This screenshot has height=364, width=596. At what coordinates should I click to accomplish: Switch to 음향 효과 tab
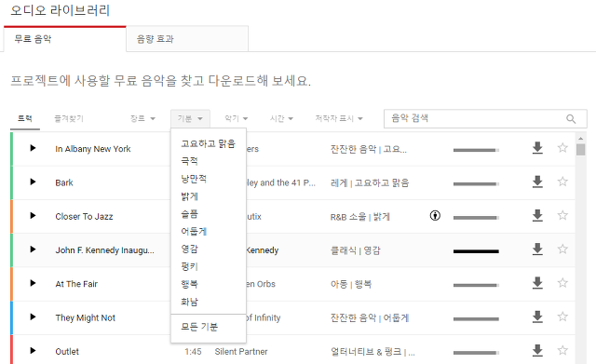(x=187, y=39)
